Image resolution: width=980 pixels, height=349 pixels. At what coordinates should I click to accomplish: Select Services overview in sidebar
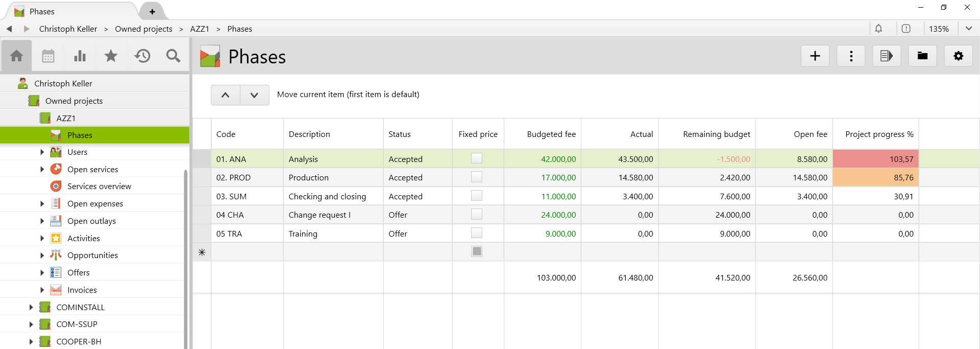point(99,187)
